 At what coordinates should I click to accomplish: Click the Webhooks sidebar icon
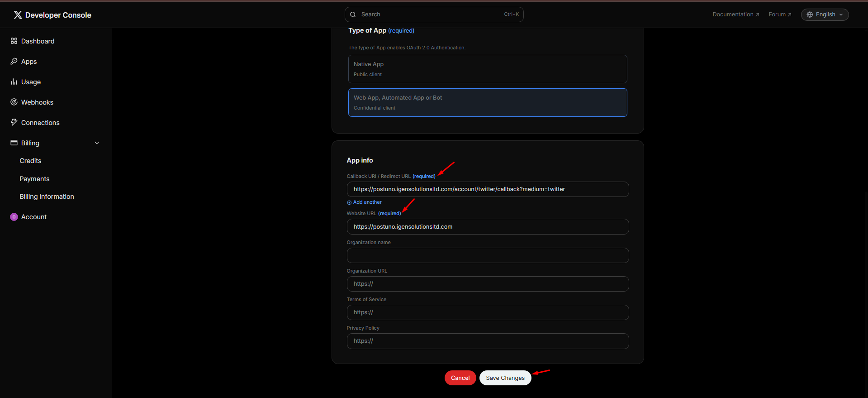pos(14,102)
